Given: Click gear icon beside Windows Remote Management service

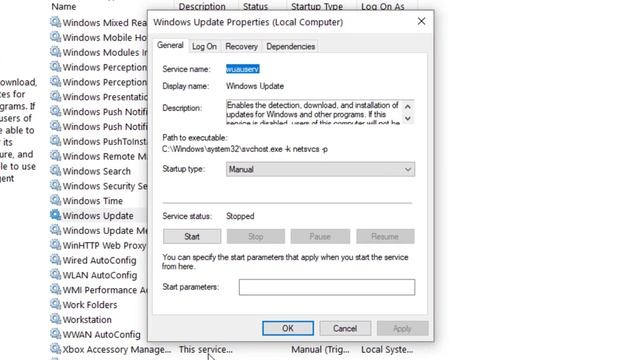Looking at the screenshot, I should pyautogui.click(x=55, y=156).
